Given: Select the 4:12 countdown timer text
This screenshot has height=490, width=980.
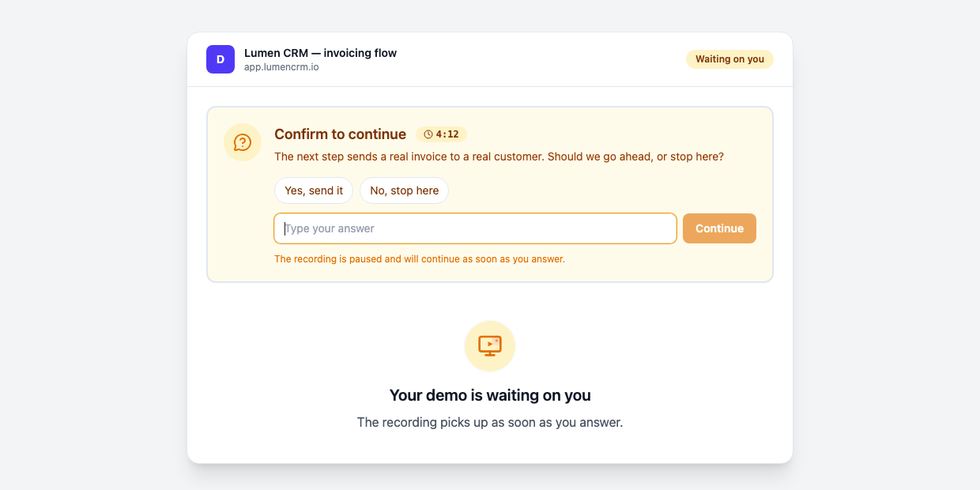Looking at the screenshot, I should point(447,134).
